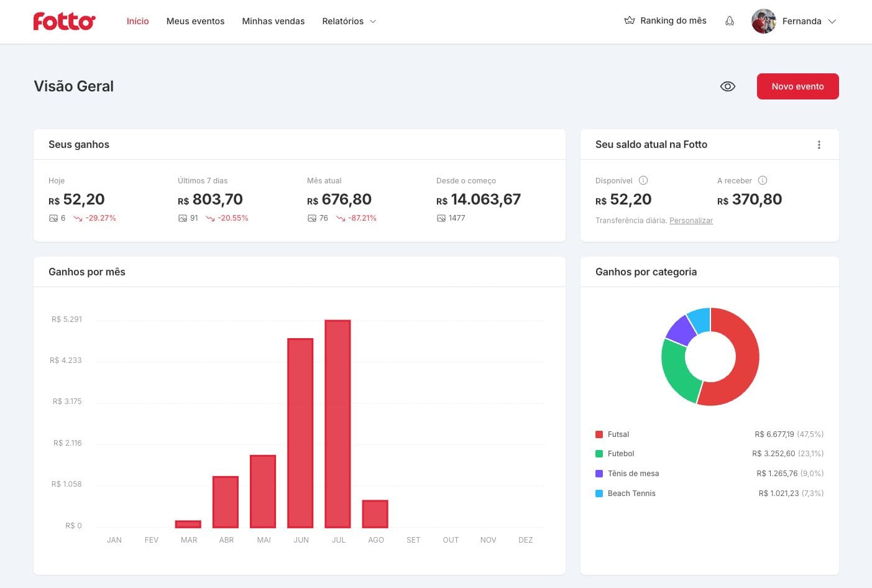Select the AGO bar in chart
872x588 pixels.
(x=375, y=514)
